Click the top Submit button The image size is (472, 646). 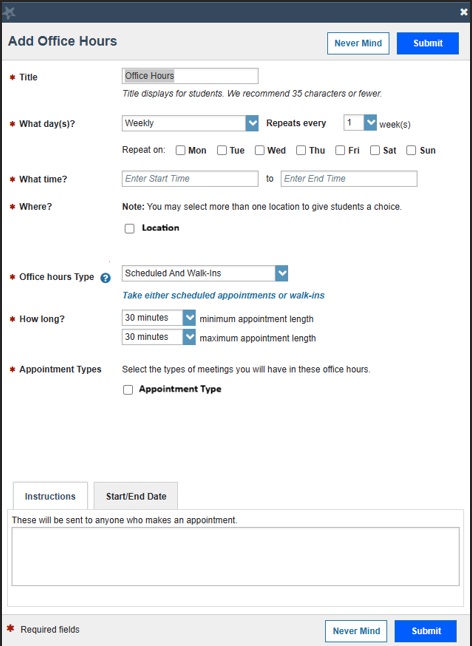click(x=428, y=43)
